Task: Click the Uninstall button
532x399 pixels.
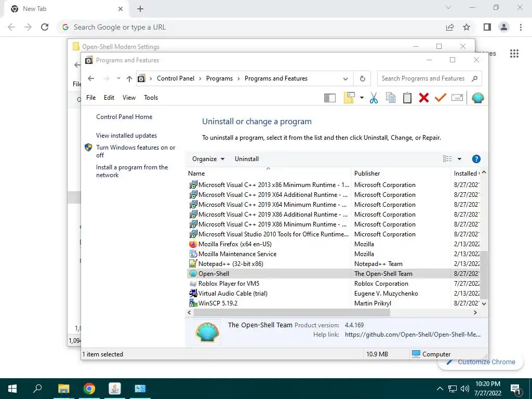Action: (x=247, y=159)
